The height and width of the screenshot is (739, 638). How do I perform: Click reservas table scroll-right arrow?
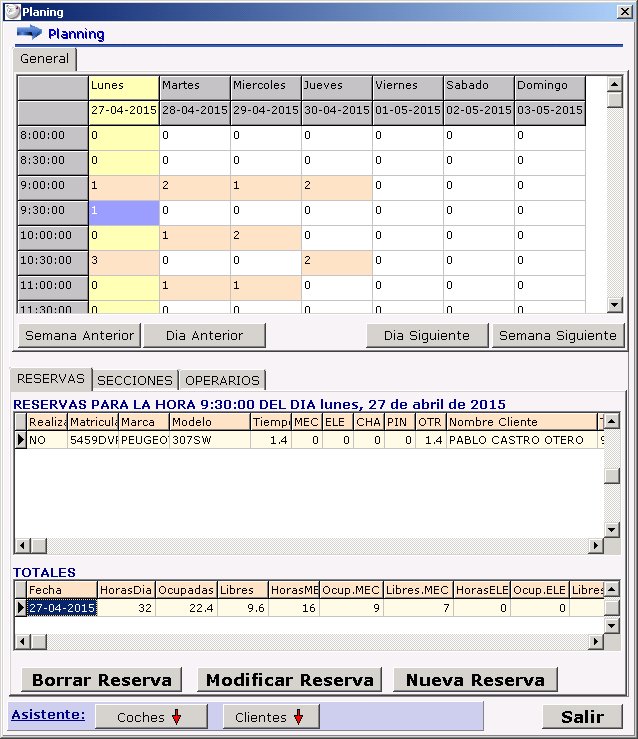pyautogui.click(x=596, y=546)
